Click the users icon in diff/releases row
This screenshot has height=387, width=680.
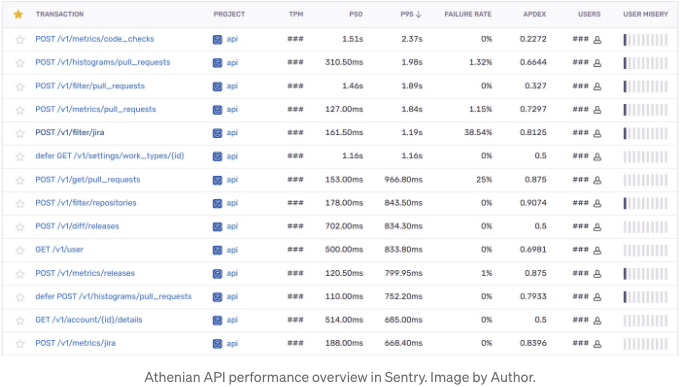(597, 227)
